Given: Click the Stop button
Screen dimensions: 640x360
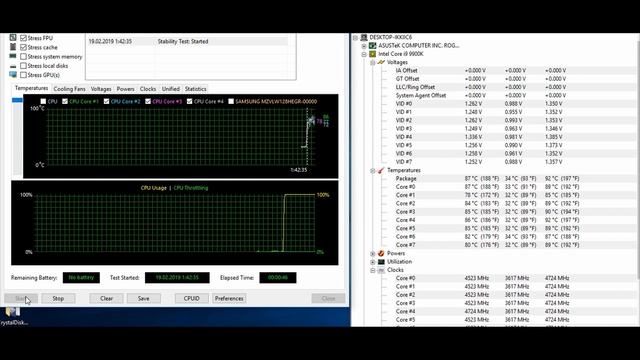Looking at the screenshot, I should [x=58, y=298].
